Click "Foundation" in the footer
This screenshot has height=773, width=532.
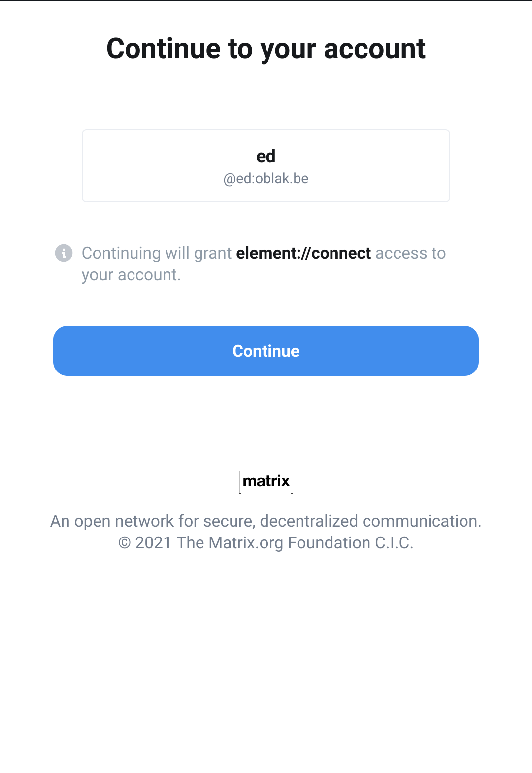(329, 543)
